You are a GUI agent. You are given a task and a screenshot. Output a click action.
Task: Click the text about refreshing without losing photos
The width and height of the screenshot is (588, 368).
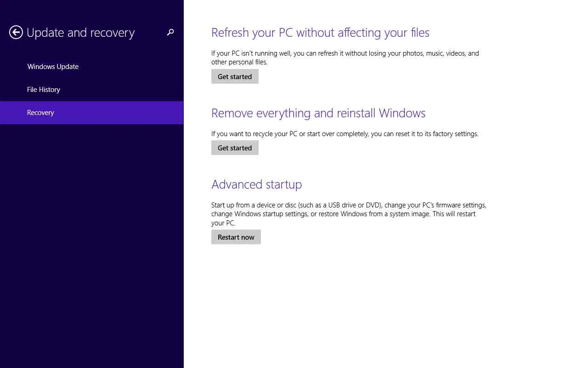point(345,57)
